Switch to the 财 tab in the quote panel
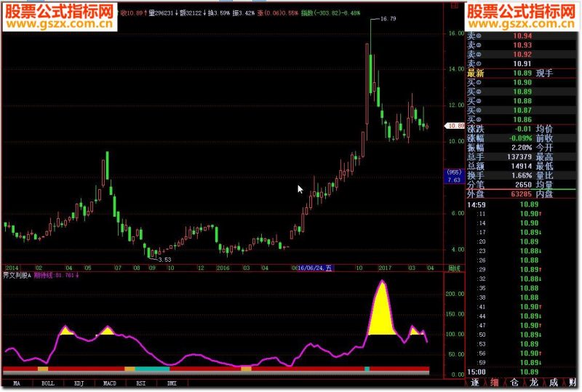The height and width of the screenshot is (392, 582). (x=573, y=383)
